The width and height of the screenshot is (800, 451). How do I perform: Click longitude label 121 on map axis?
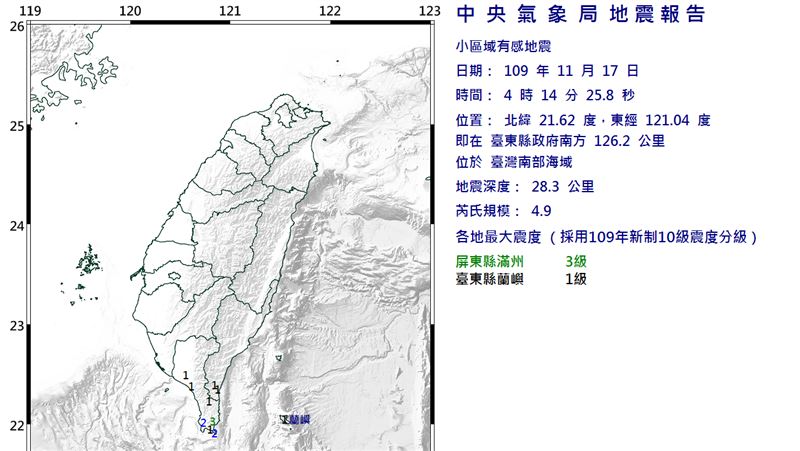230,11
